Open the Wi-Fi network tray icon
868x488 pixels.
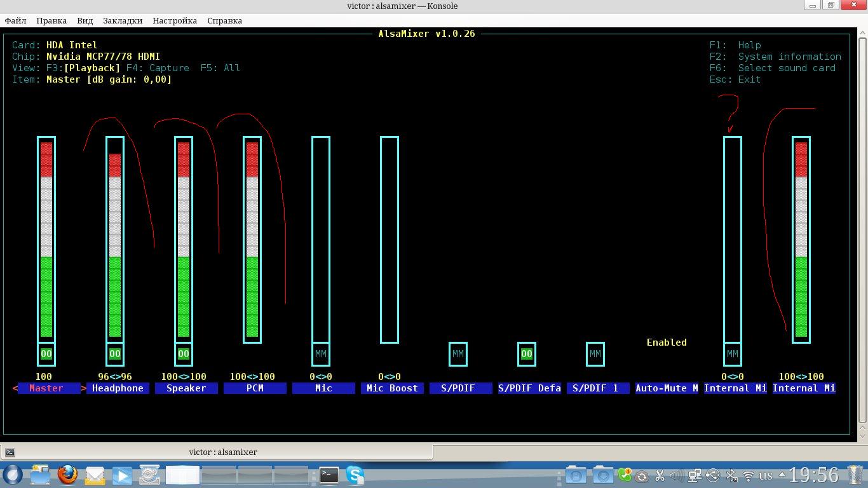coord(749,475)
